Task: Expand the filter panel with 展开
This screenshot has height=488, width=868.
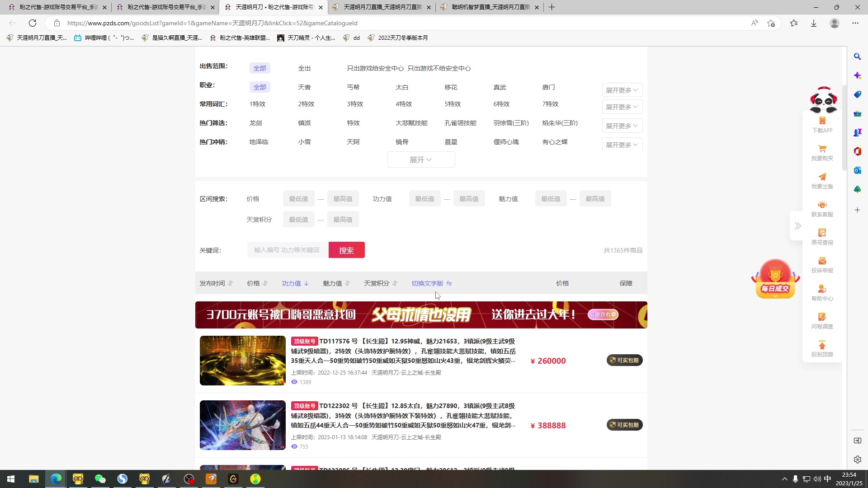Action: (421, 160)
